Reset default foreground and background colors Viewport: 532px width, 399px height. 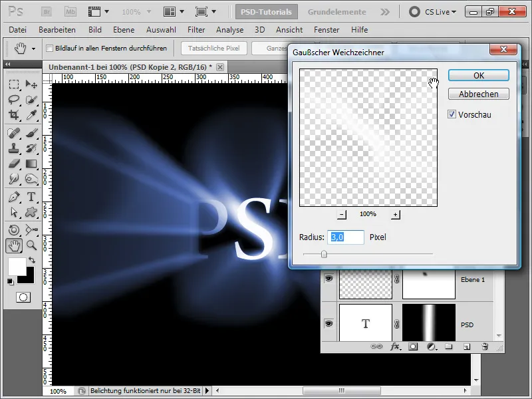pyautogui.click(x=11, y=281)
